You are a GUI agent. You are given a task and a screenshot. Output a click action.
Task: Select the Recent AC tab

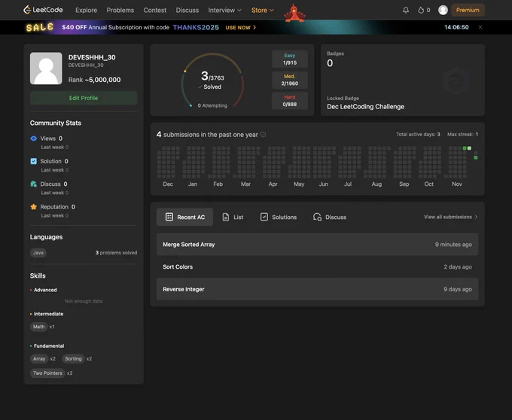(x=184, y=217)
